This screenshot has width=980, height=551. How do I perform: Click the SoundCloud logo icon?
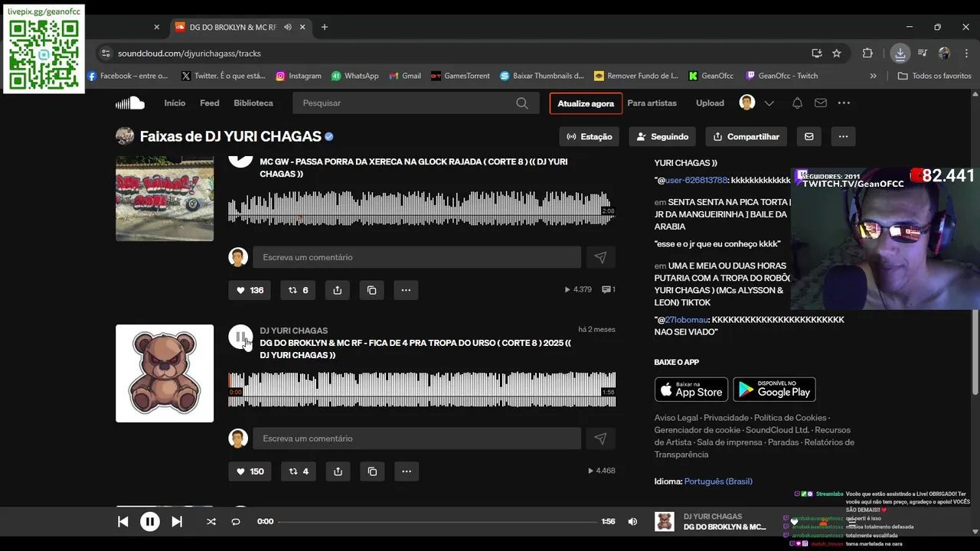click(130, 103)
